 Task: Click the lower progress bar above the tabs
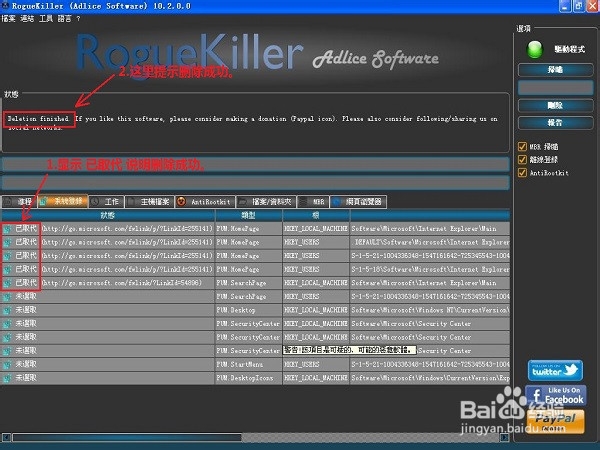[256, 182]
